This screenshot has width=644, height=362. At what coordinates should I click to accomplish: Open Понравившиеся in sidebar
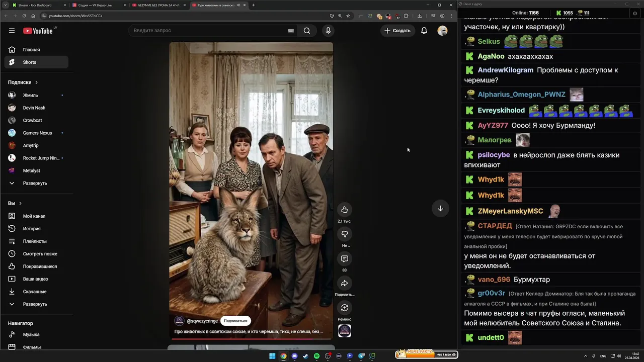pyautogui.click(x=36, y=266)
